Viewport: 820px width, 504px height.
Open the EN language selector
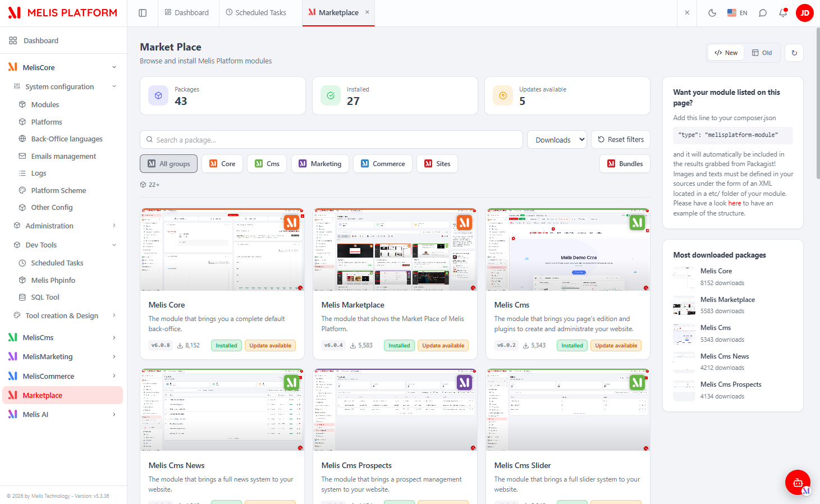click(737, 13)
